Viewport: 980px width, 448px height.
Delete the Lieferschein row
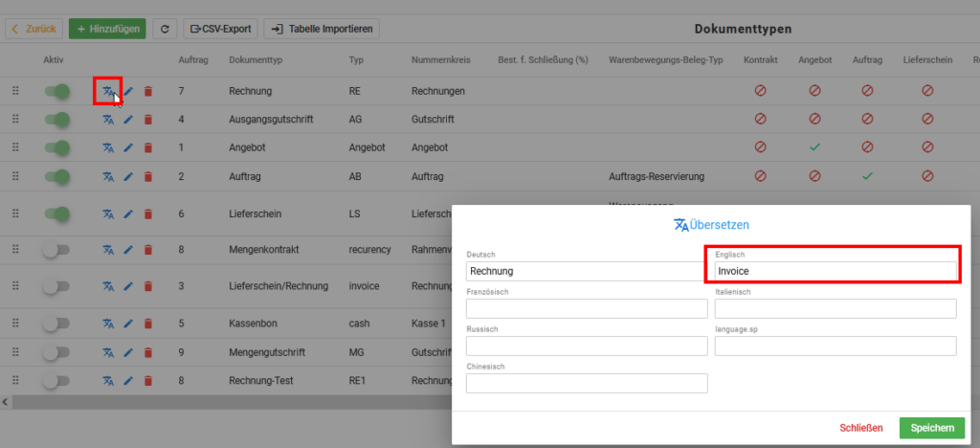148,214
